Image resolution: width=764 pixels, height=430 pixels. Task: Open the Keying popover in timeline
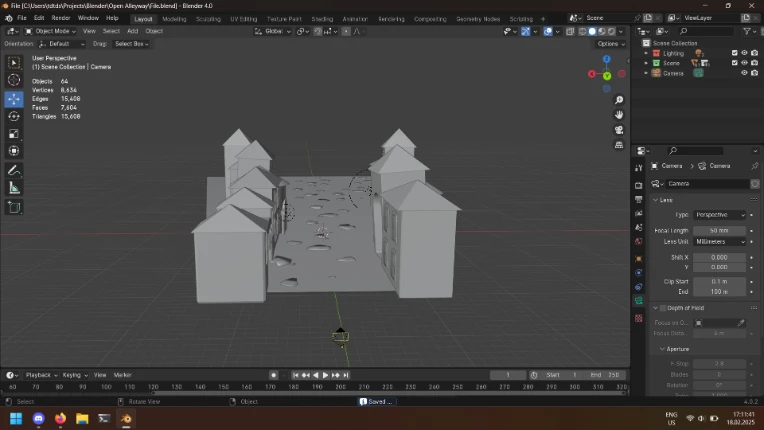point(75,375)
